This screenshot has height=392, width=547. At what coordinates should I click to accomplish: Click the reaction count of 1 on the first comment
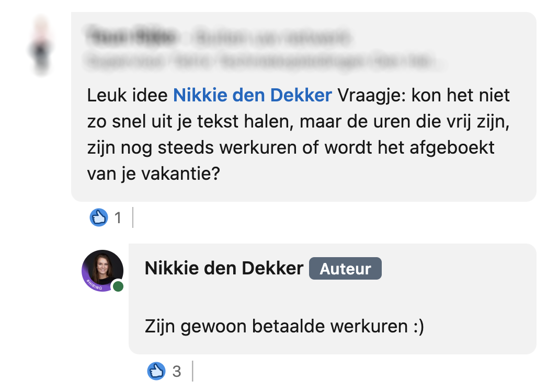(117, 217)
